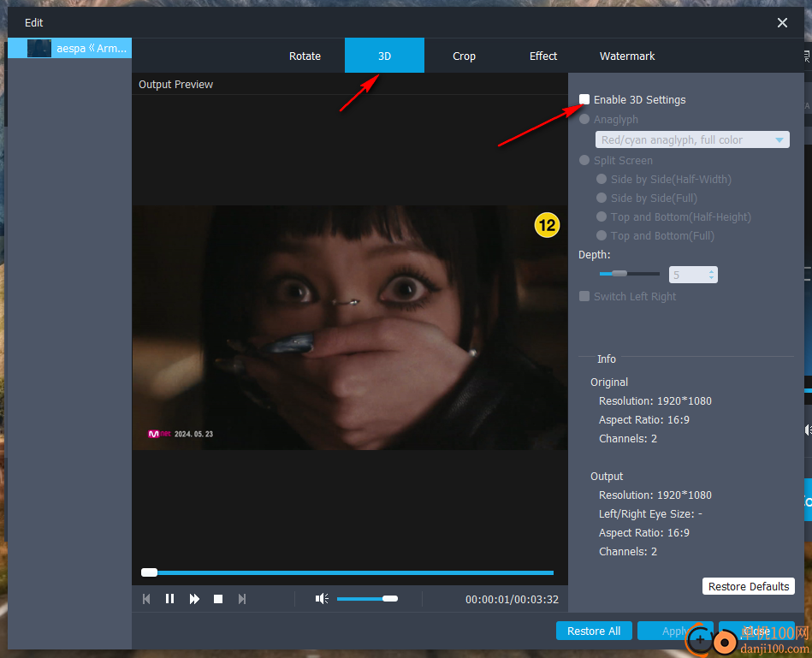Image resolution: width=812 pixels, height=658 pixels.
Task: Select Side by Side(Full) mode
Action: 602,198
